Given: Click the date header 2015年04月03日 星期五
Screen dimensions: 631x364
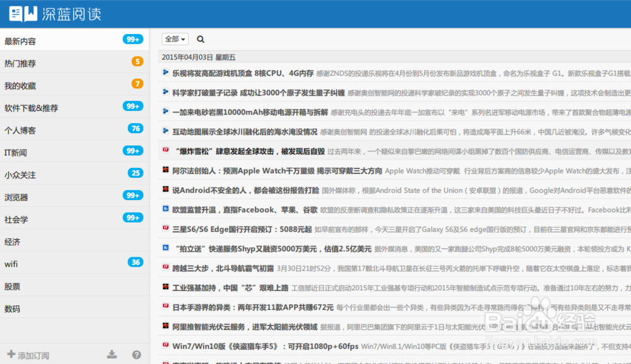Looking at the screenshot, I should click(x=198, y=57).
